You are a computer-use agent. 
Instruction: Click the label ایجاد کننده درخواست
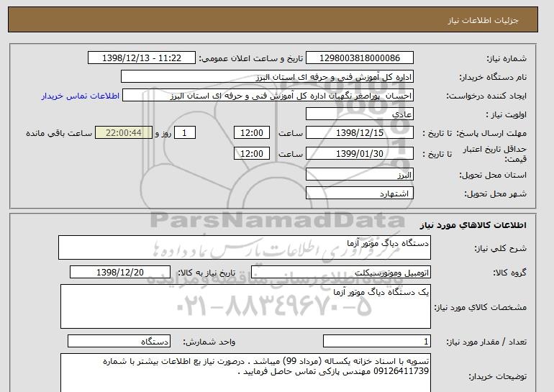click(486, 96)
